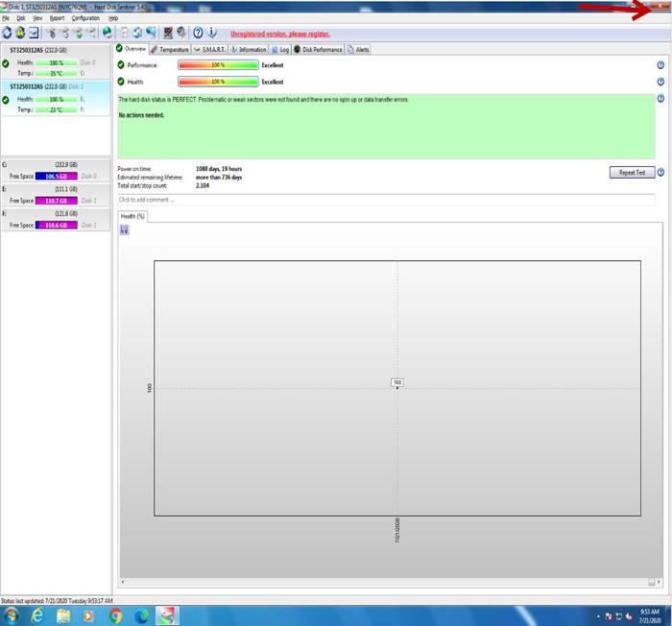Select the F: partition entry

(x=56, y=218)
